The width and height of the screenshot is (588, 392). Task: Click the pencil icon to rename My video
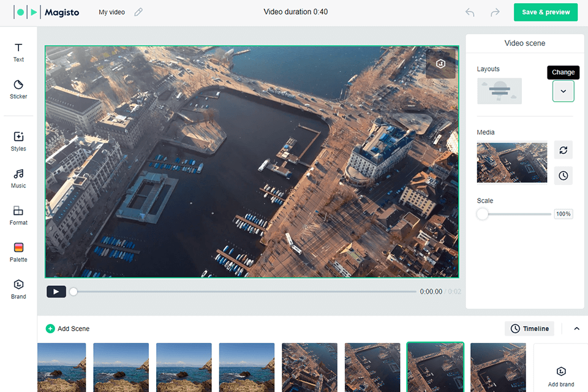pos(138,12)
